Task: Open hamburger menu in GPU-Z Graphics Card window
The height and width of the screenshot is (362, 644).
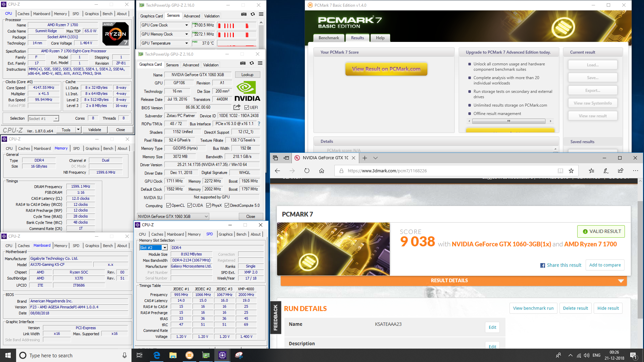Action: click(260, 63)
